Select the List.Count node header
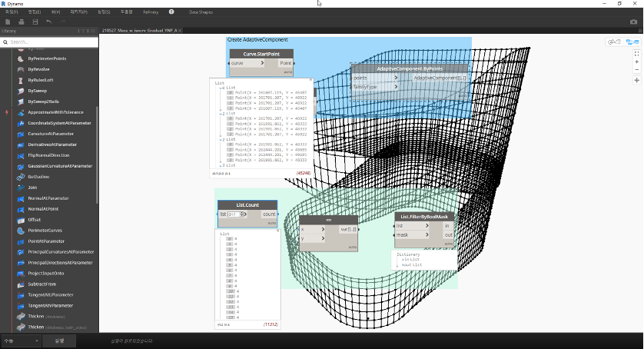Screen dimensions: 644x349 (247, 204)
